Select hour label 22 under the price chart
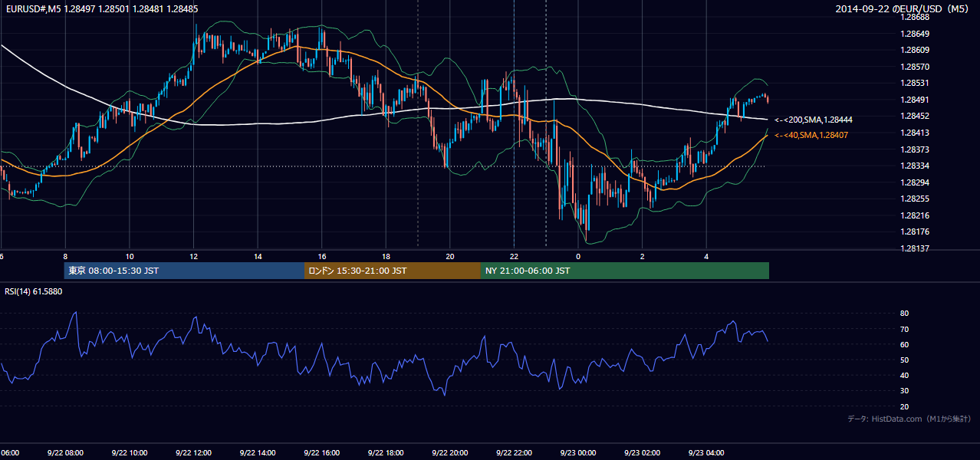The width and height of the screenshot is (980, 460). tap(515, 256)
